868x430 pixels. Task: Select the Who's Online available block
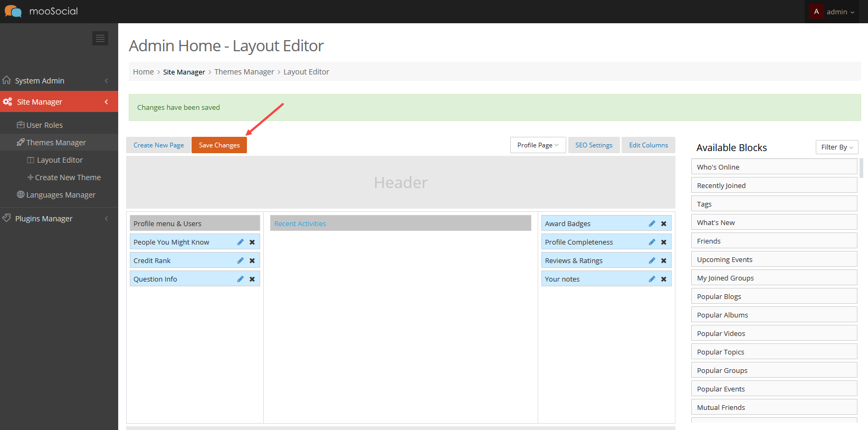(774, 167)
